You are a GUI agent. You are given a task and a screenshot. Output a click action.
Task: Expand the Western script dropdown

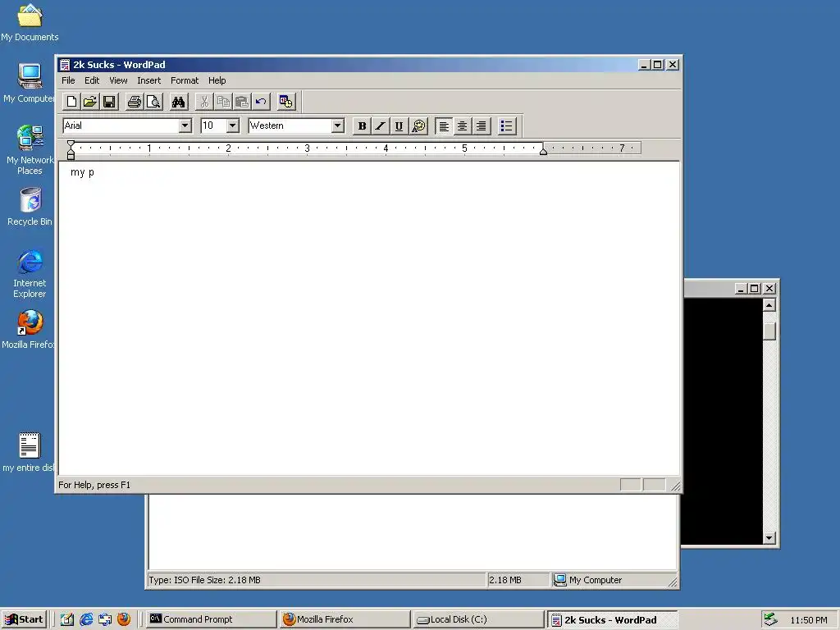337,126
